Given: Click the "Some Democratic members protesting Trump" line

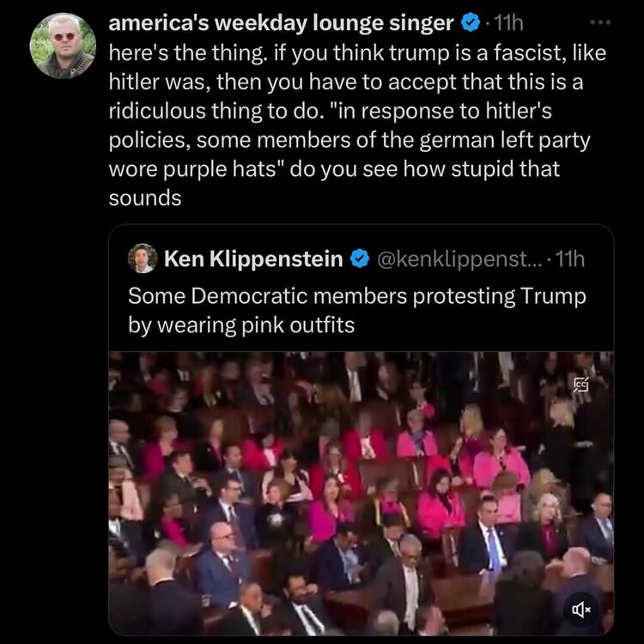Looking at the screenshot, I should click(x=356, y=296).
